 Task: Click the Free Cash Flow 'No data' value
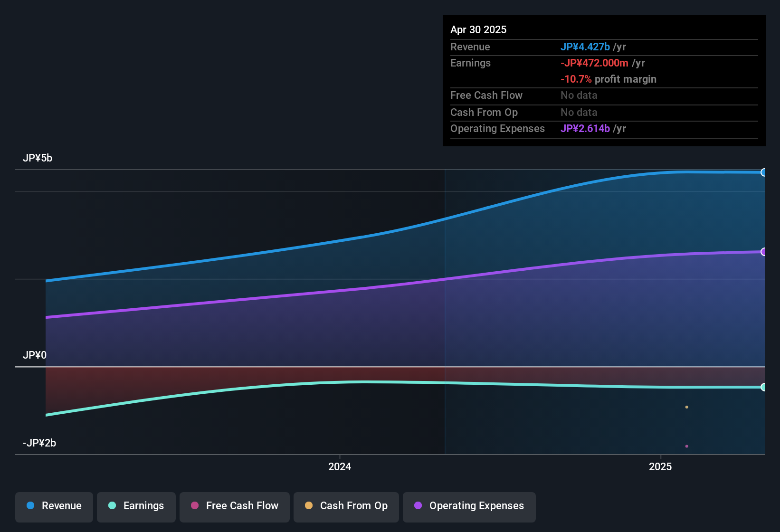(x=579, y=95)
